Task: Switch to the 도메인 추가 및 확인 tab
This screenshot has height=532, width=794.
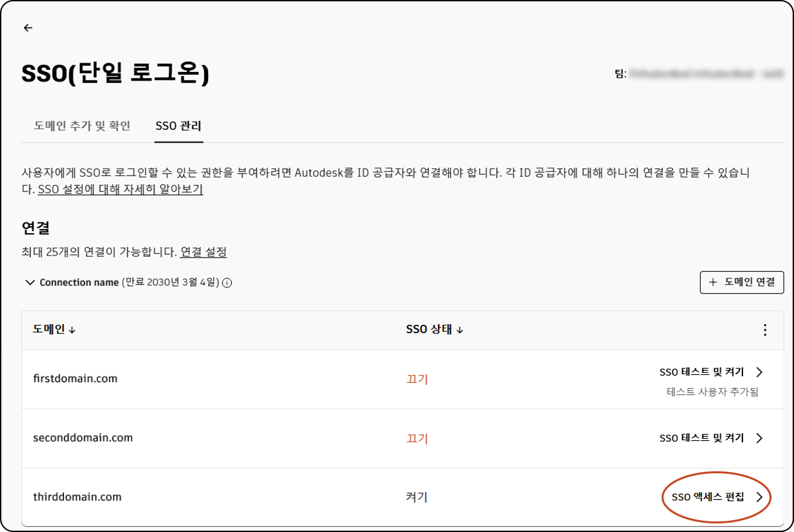Action: [x=82, y=126]
